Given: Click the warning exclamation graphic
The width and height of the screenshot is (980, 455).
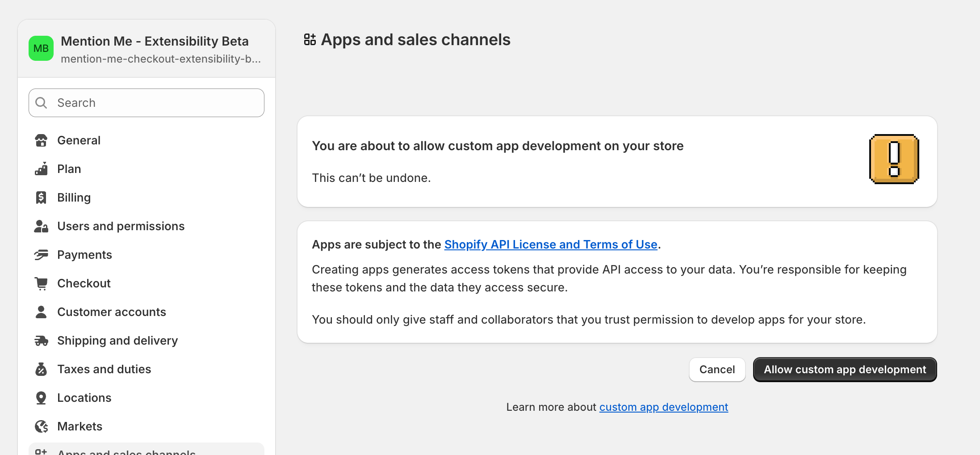Looking at the screenshot, I should [x=894, y=160].
